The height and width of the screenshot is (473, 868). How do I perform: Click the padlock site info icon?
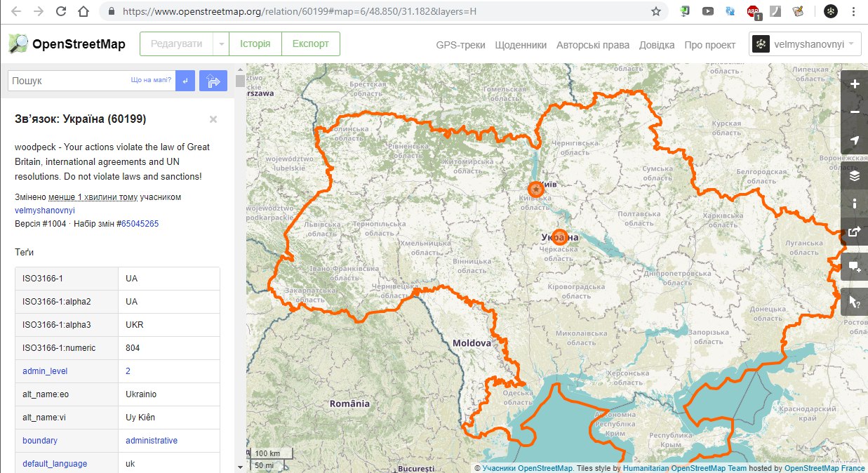[x=111, y=12]
